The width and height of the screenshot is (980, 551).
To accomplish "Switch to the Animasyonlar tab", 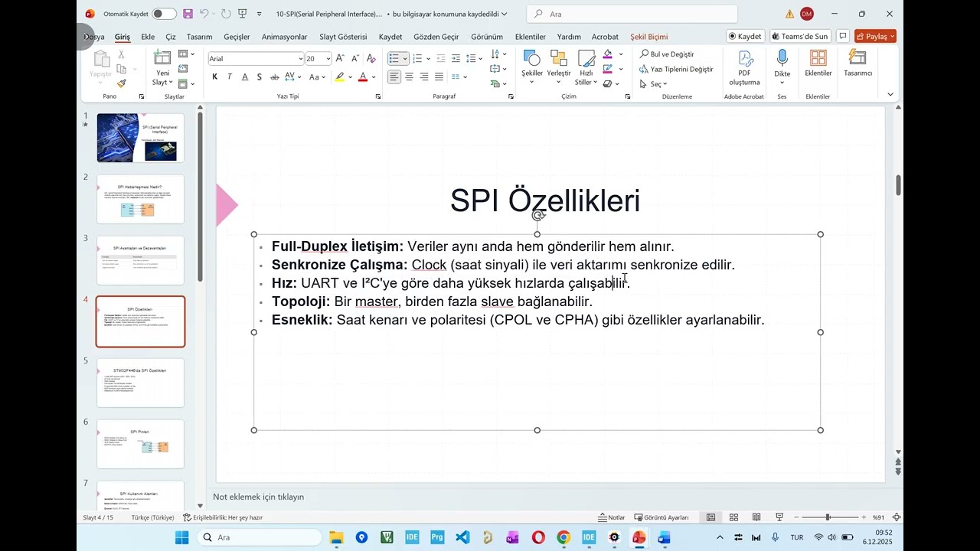I will click(x=284, y=37).
